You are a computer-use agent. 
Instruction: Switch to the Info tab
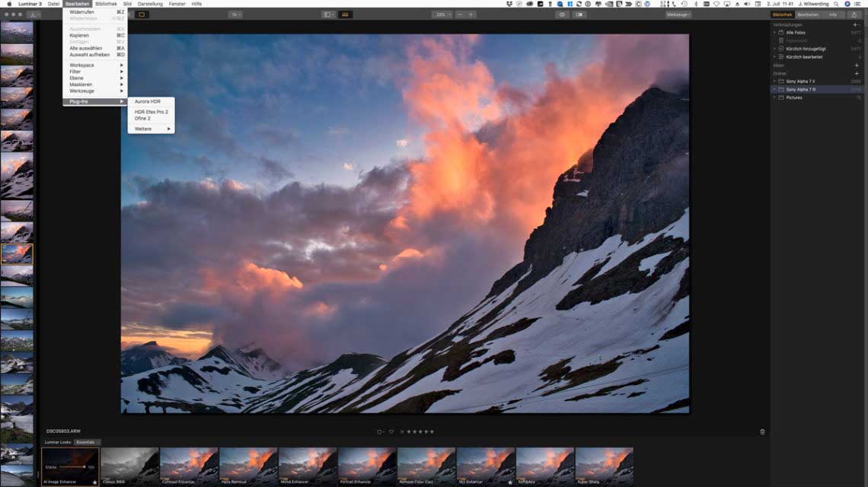click(833, 14)
